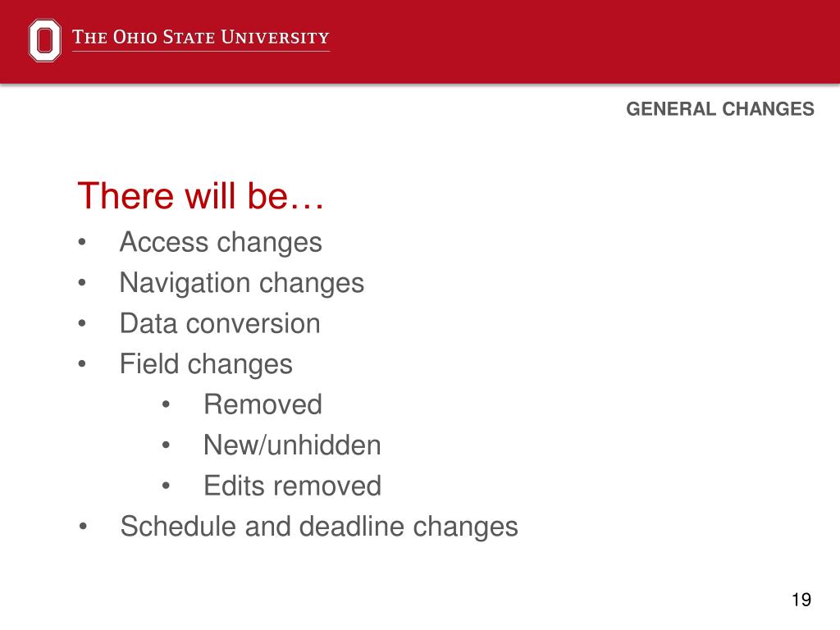Click the 'Data conversion' bullet item
The width and height of the screenshot is (840, 630).
tap(220, 323)
